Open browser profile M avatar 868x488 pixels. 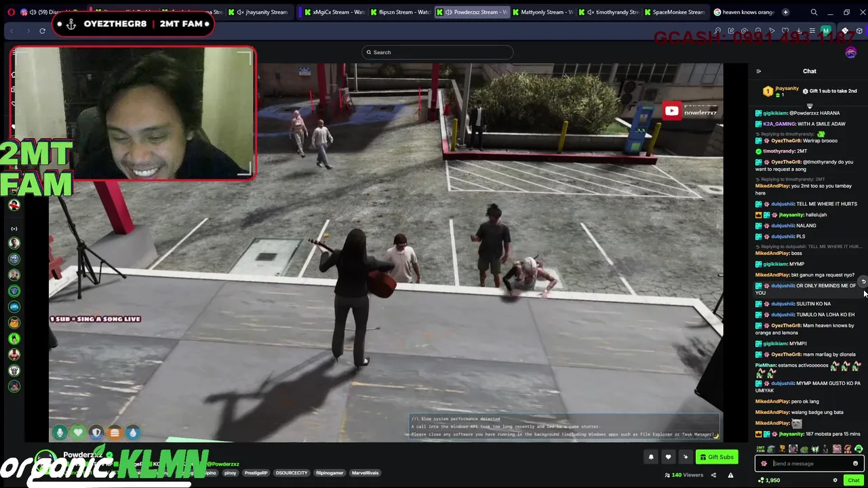click(825, 30)
